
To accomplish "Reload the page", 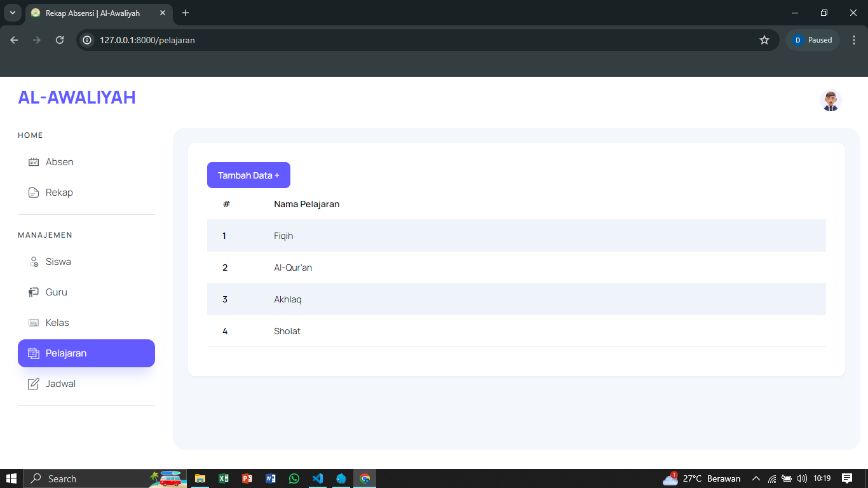I will coord(60,40).
